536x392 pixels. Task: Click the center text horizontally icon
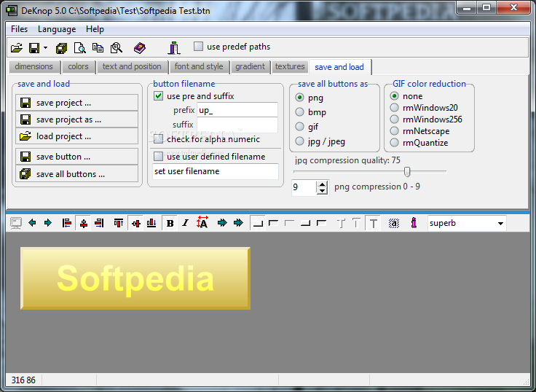[84, 223]
